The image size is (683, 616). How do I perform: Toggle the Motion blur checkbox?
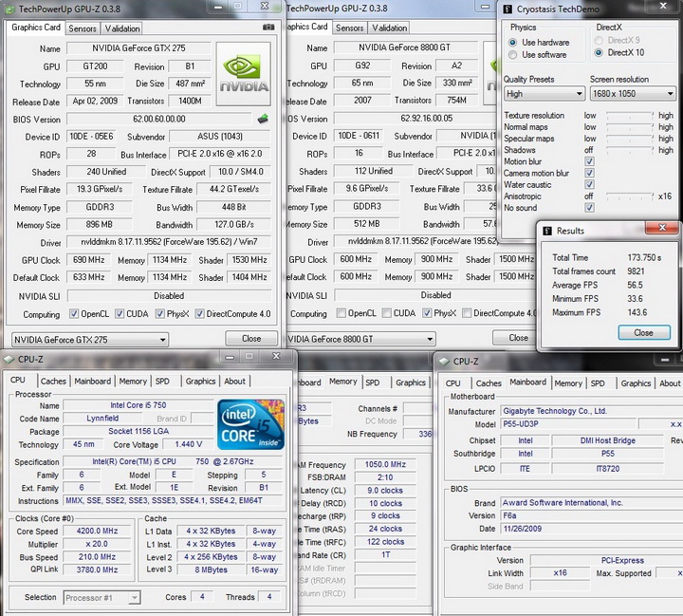(589, 161)
